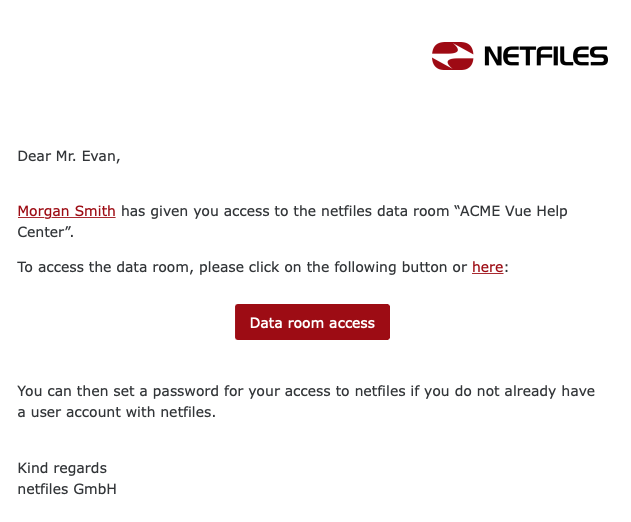The height and width of the screenshot is (522, 631).
Task: Click the words "if you do not already have"
Action: [503, 391]
